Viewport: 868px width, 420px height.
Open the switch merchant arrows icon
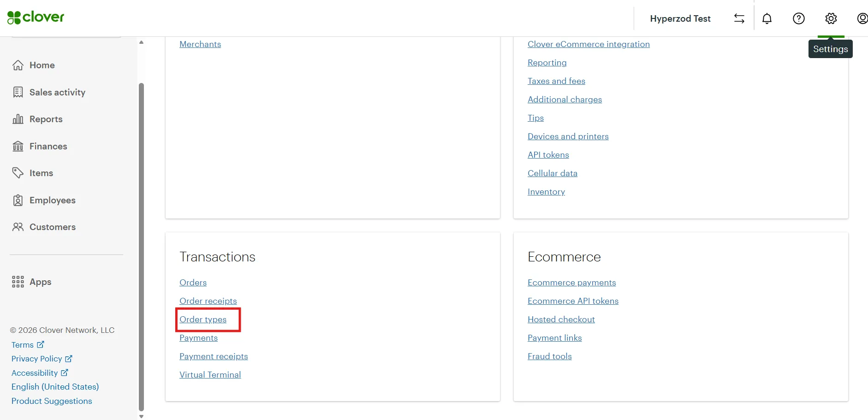pos(739,18)
